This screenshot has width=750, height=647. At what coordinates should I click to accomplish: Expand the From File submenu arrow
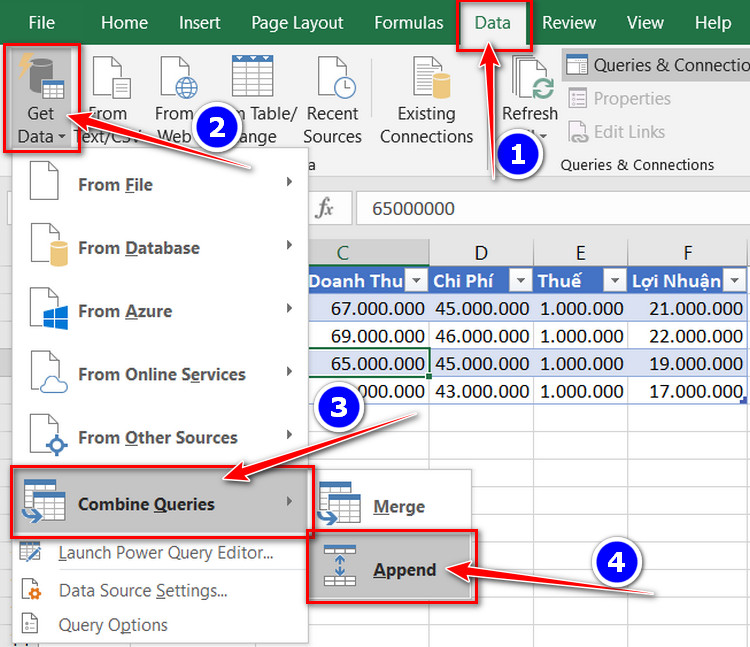coord(289,181)
